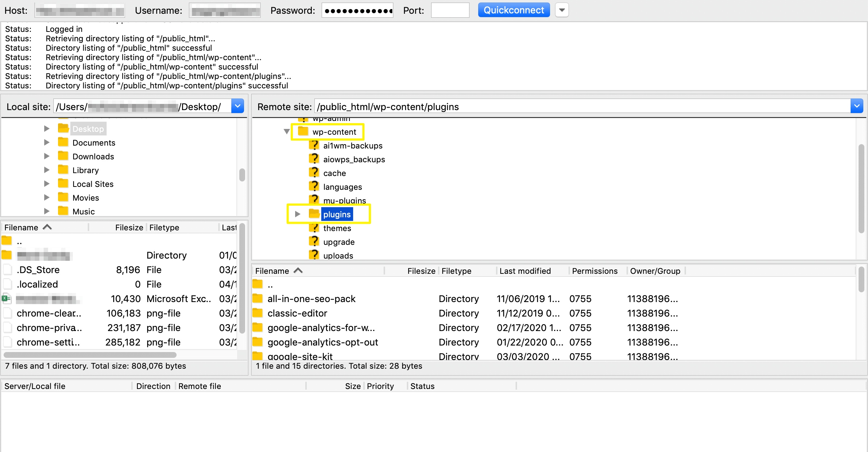
Task: Click the Excel file icon in local list
Action: pos(7,299)
